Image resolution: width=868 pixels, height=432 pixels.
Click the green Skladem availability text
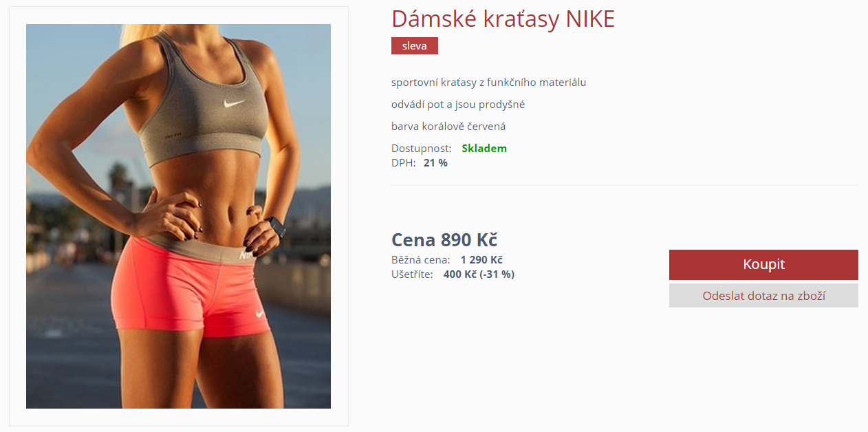pyautogui.click(x=484, y=149)
